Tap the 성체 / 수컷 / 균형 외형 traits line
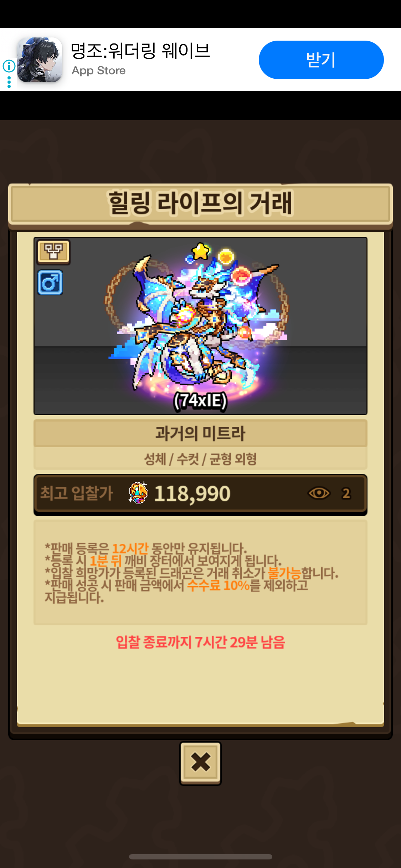 [x=200, y=459]
